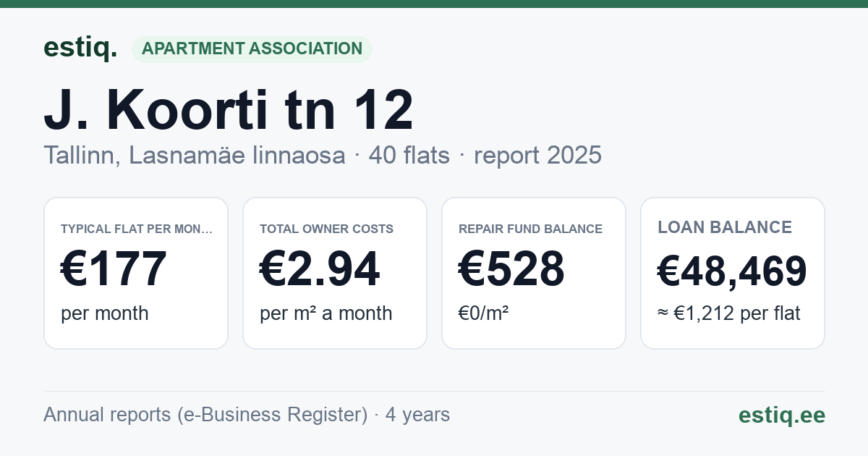The width and height of the screenshot is (868, 456).
Task: Click the REPAIR FUND BALANCE label
Action: 531,229
